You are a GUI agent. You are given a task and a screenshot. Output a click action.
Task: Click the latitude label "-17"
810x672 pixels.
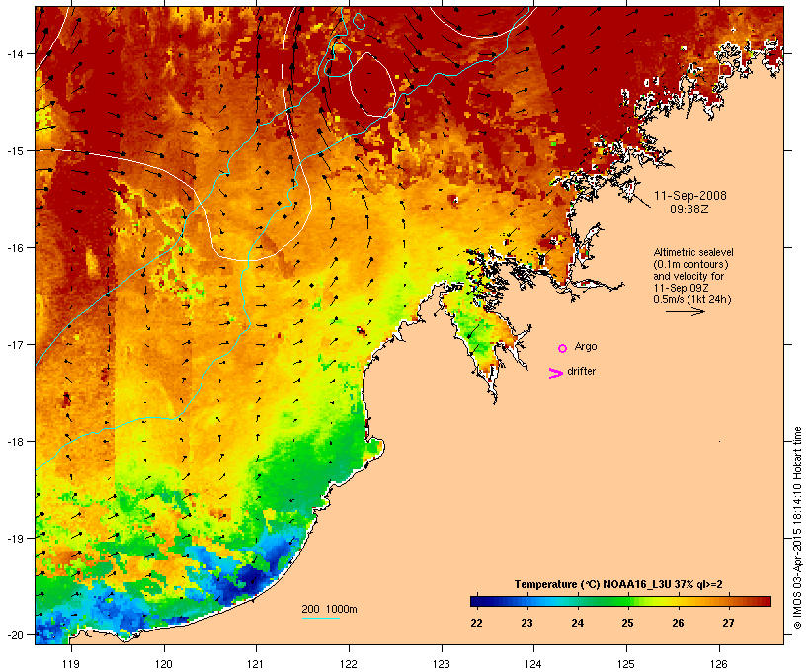click(14, 344)
